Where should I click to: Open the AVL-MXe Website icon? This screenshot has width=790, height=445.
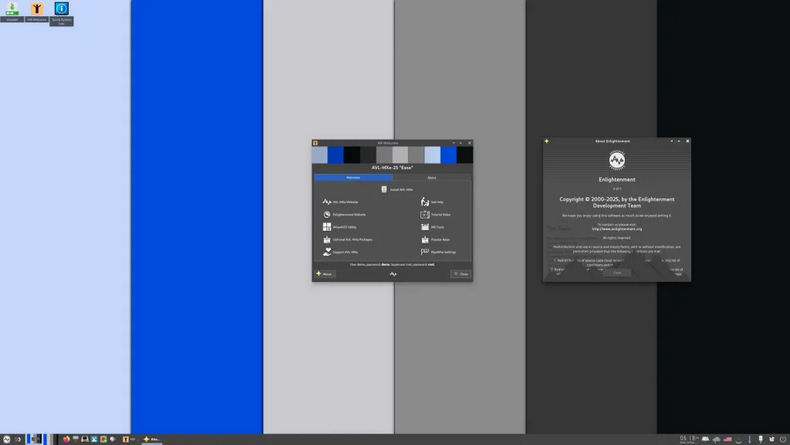pos(327,201)
